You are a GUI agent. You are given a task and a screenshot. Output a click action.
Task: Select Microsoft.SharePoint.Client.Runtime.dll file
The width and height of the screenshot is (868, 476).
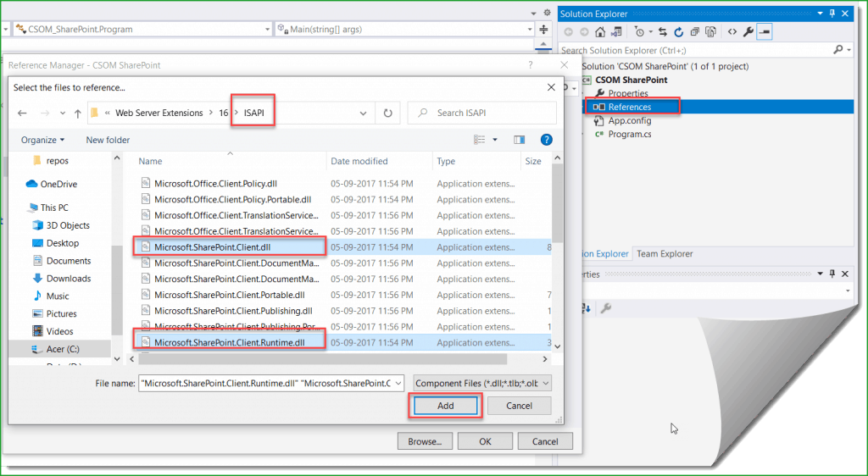[x=229, y=343]
